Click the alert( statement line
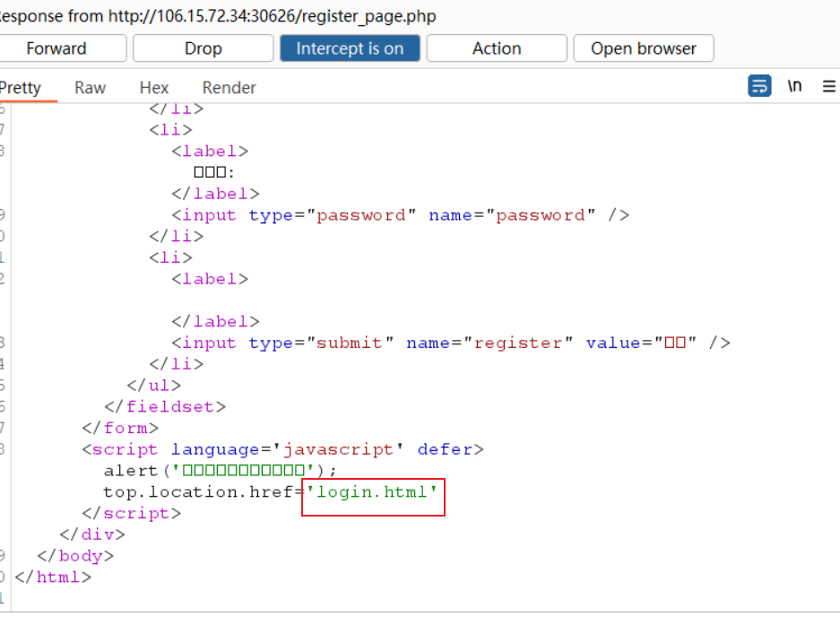Image resolution: width=840 pixels, height=617 pixels. [x=221, y=471]
